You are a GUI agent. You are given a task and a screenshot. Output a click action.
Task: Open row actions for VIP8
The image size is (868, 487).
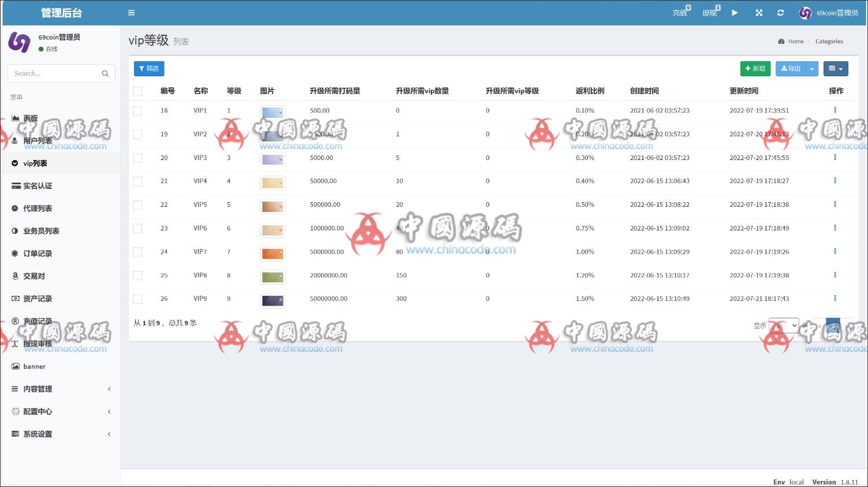click(835, 275)
